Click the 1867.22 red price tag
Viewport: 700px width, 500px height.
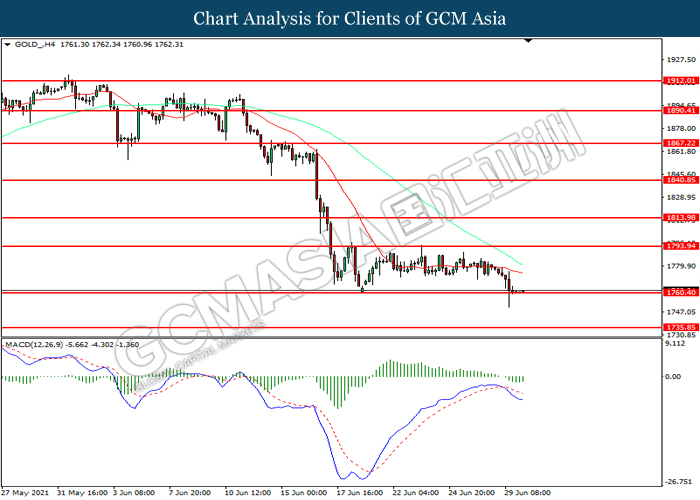tap(678, 143)
